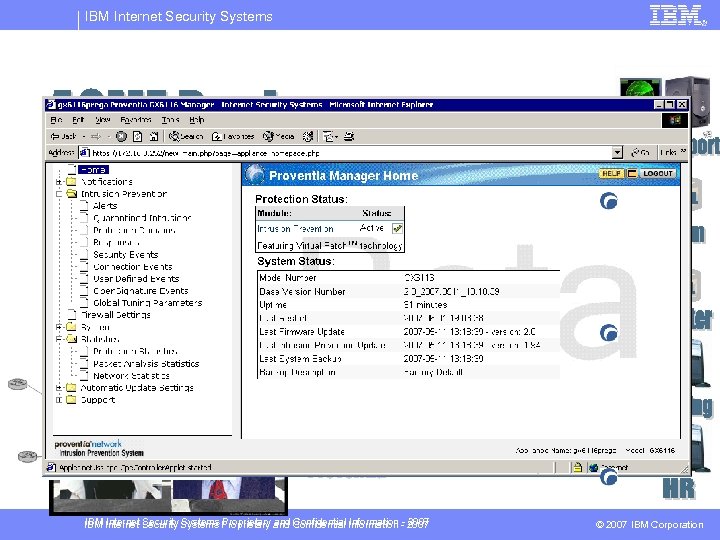720x540 pixels.
Task: Click the Refresh page icon
Action: pyautogui.click(x=137, y=136)
